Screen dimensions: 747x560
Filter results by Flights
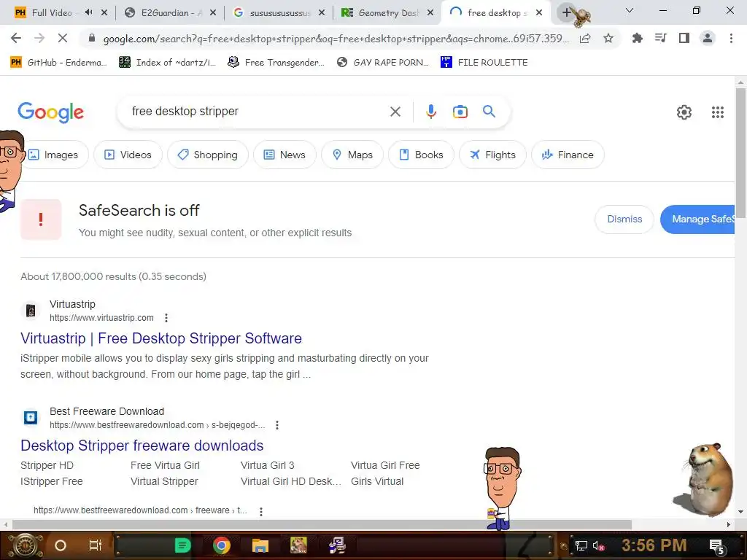[x=492, y=155]
